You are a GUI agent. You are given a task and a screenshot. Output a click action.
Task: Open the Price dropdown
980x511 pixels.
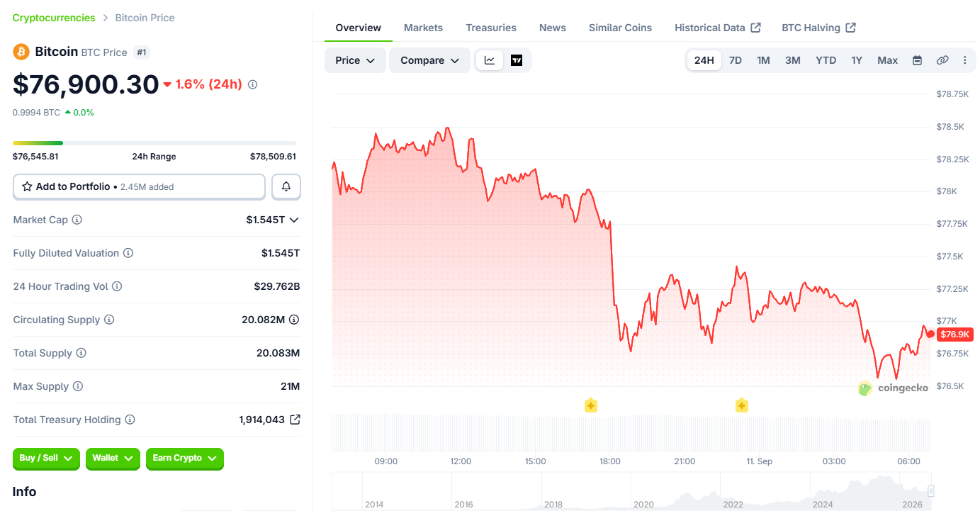355,60
